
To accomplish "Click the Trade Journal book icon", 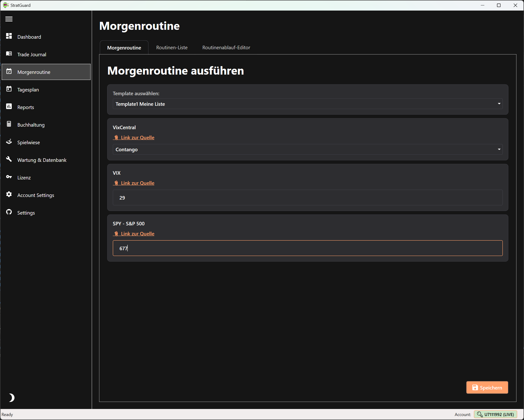I will click(9, 54).
